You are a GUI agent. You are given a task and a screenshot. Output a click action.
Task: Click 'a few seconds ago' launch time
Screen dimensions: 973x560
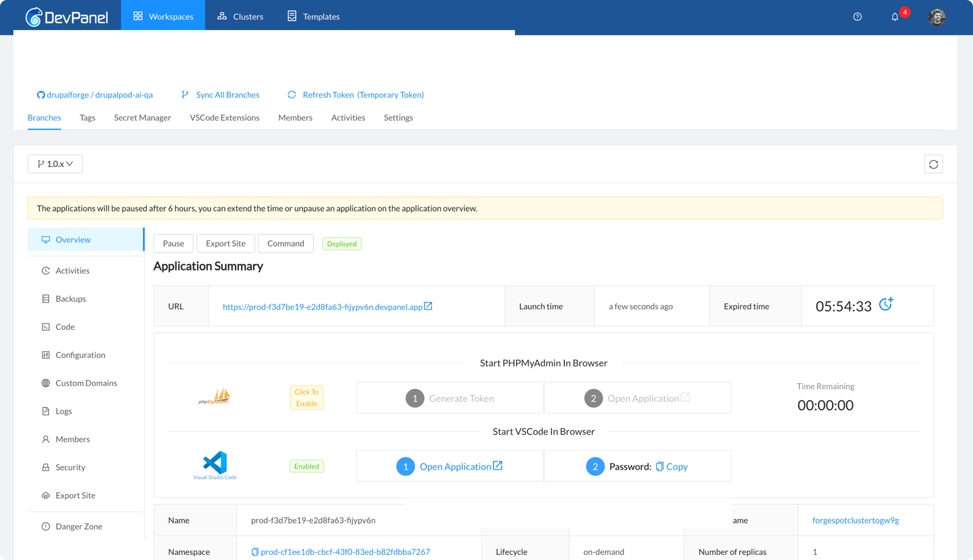(x=640, y=306)
